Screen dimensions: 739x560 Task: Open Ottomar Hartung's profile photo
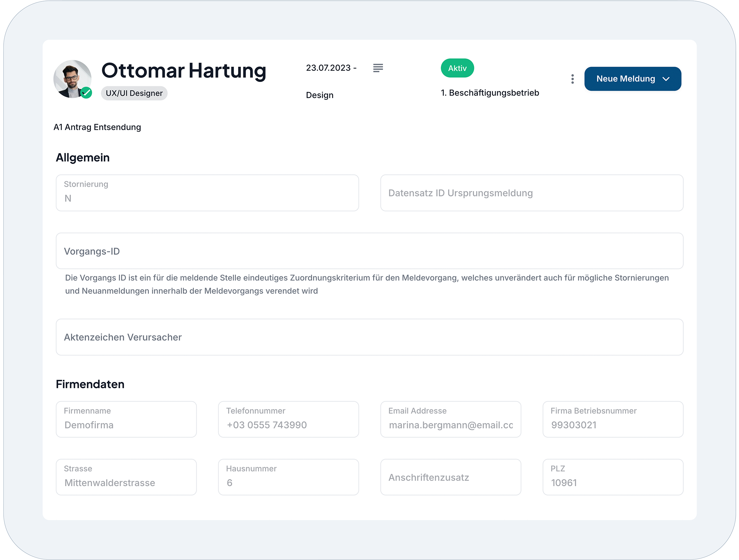pos(72,79)
